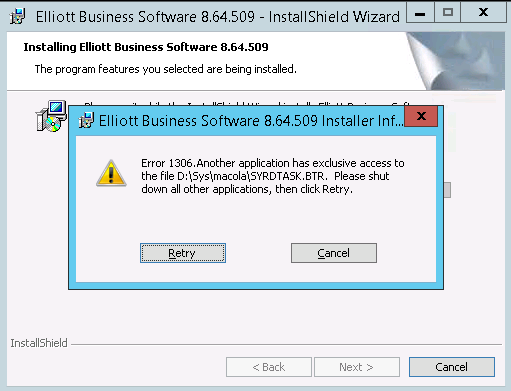Click 'The program features you selected' text

coord(166,69)
